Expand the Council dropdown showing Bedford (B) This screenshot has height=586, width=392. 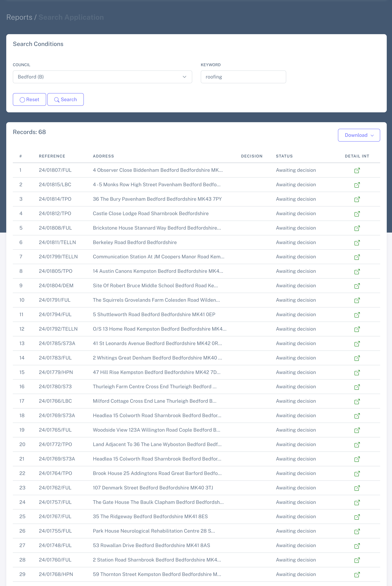pos(102,77)
